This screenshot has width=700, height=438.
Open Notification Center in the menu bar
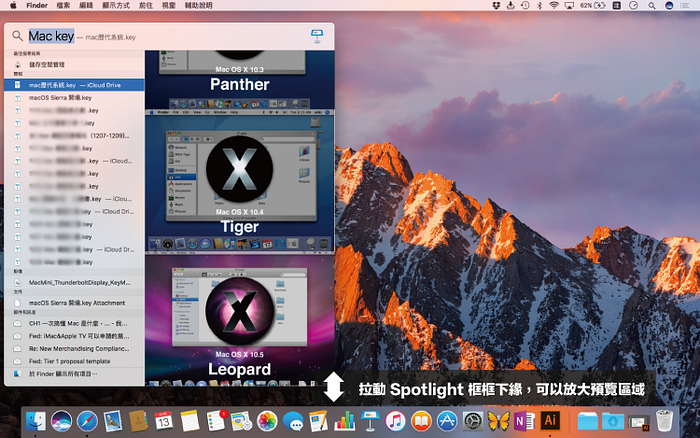(684, 5)
